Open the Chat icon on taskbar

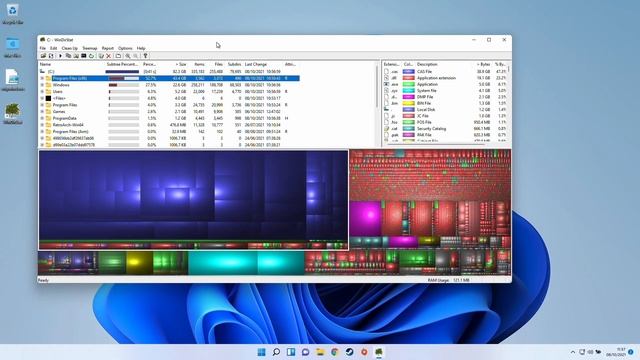point(306,352)
